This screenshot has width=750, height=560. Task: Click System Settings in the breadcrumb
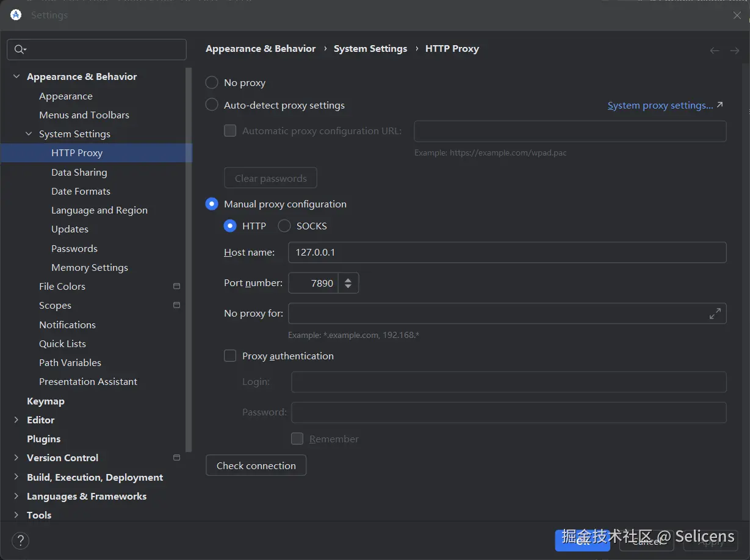370,49
